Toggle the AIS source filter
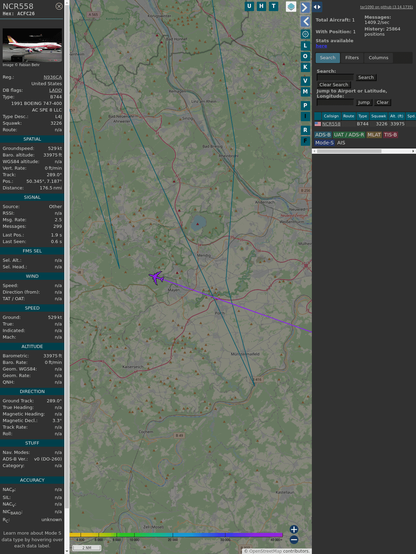Viewport: 416px width, 554px height. click(341, 143)
